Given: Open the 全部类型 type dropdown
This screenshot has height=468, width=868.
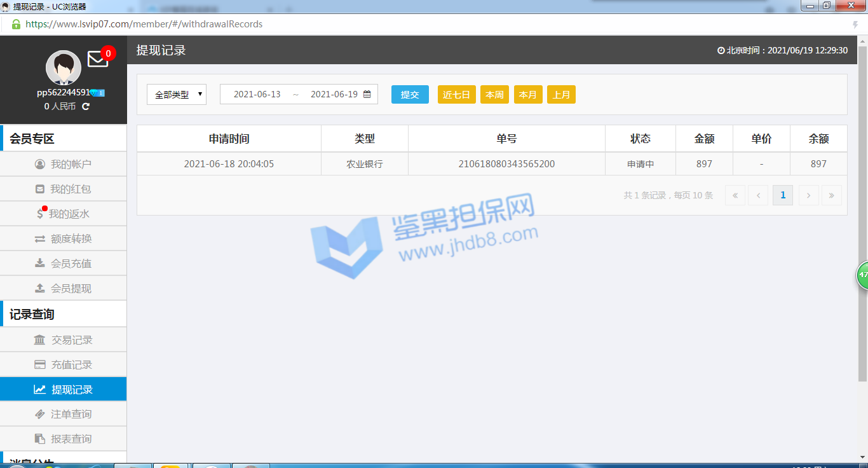Looking at the screenshot, I should point(177,94).
